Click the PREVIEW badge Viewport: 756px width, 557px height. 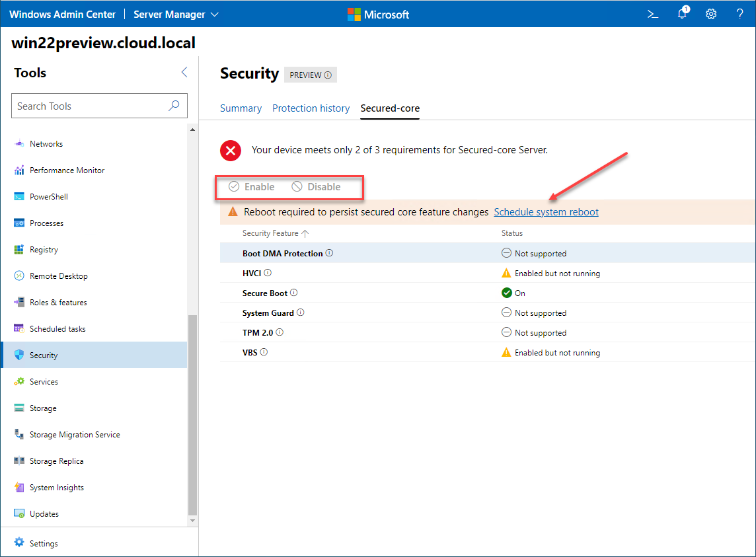pos(311,75)
